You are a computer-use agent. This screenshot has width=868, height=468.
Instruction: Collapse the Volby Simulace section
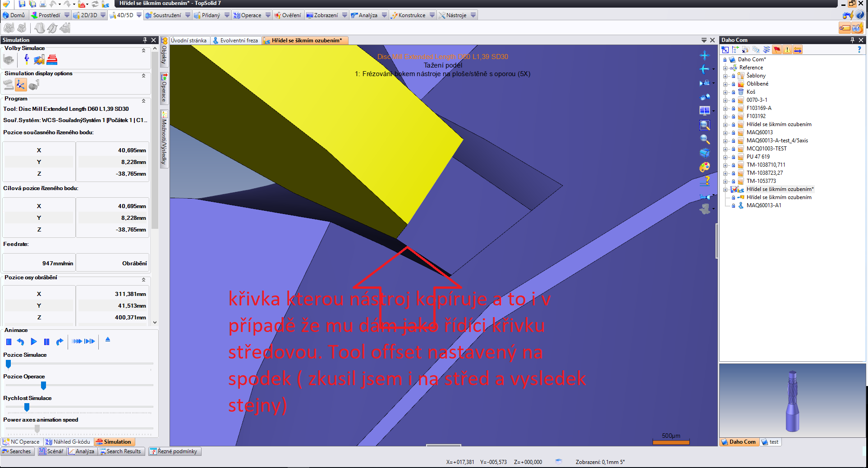tap(143, 50)
